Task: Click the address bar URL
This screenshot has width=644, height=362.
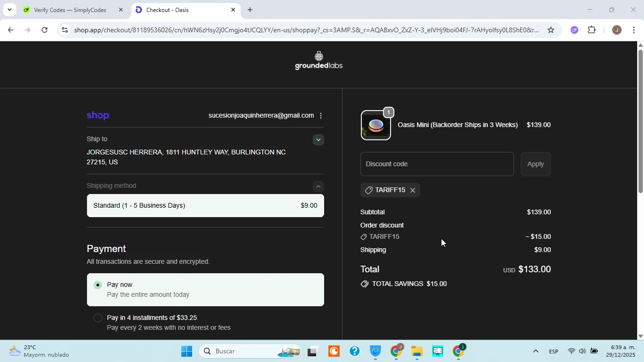Action: coord(306,30)
